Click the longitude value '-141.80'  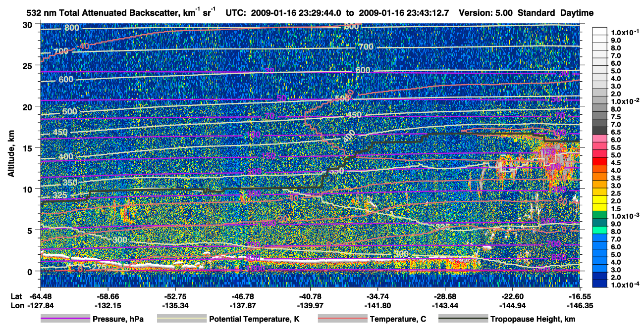pyautogui.click(x=377, y=305)
